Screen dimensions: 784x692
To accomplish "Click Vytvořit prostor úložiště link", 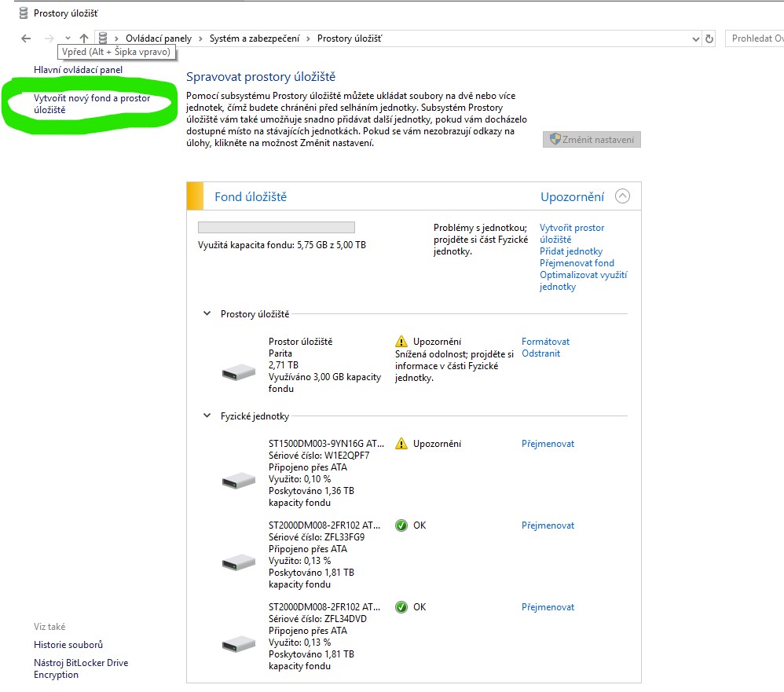I will point(572,233).
